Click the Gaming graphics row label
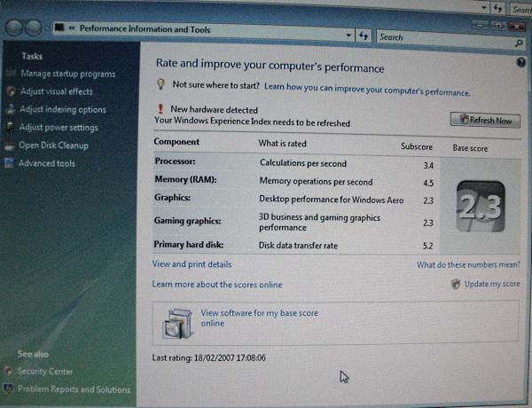The width and height of the screenshot is (532, 408). 187,221
